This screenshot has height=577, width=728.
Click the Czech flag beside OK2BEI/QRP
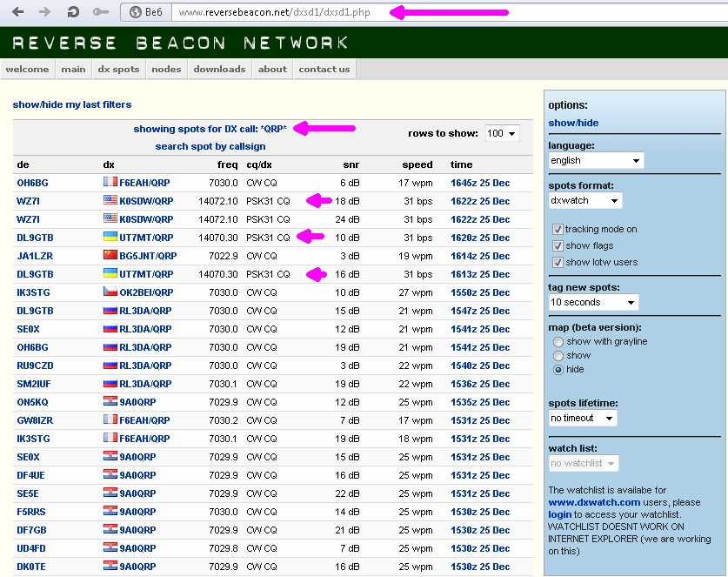coord(110,292)
